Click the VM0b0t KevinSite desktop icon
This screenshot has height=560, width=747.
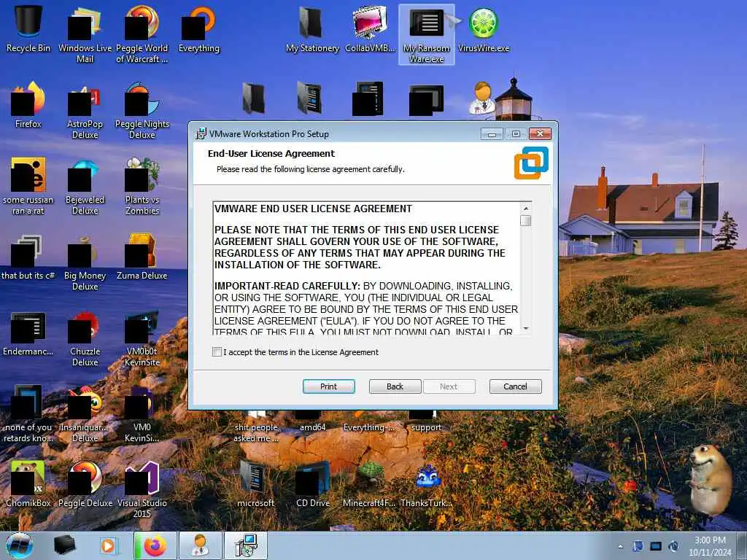point(142,337)
